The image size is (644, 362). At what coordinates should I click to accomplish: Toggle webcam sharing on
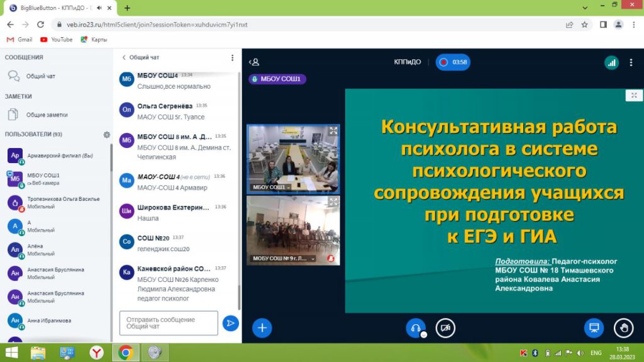coord(445,327)
